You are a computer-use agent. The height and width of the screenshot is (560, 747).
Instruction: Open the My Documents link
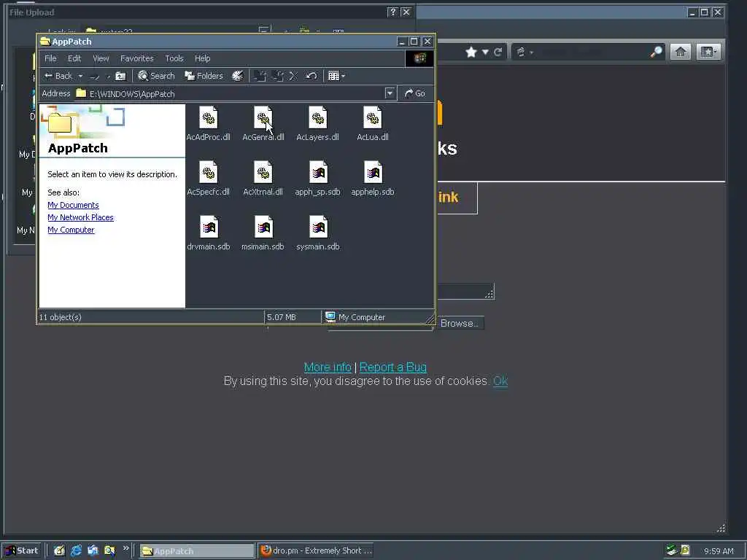point(74,205)
